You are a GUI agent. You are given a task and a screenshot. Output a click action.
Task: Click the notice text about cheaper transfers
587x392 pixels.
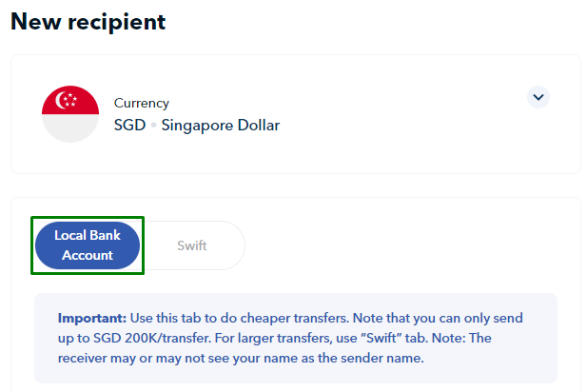pyautogui.click(x=240, y=318)
